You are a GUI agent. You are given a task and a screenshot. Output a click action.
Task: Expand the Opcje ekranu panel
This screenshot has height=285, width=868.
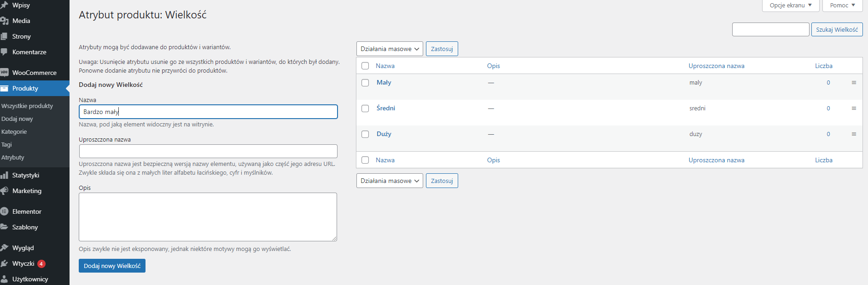(x=790, y=6)
